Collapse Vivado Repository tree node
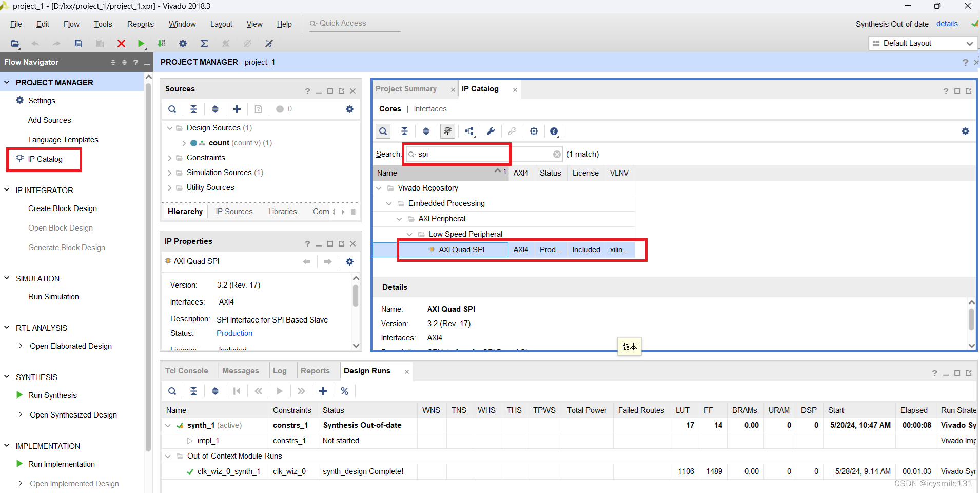Screen dimensions: 980x493 [379, 188]
